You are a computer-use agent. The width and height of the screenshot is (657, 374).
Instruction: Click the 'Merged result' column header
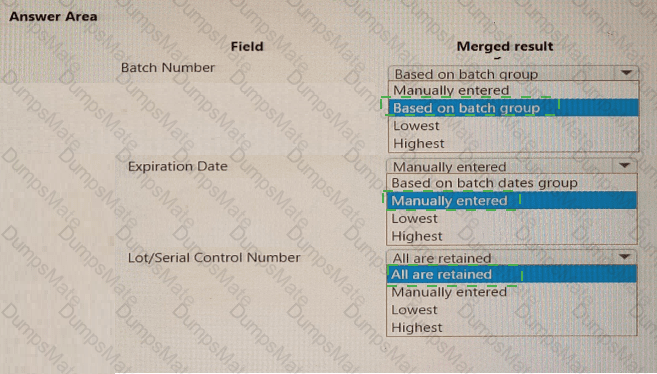[505, 46]
